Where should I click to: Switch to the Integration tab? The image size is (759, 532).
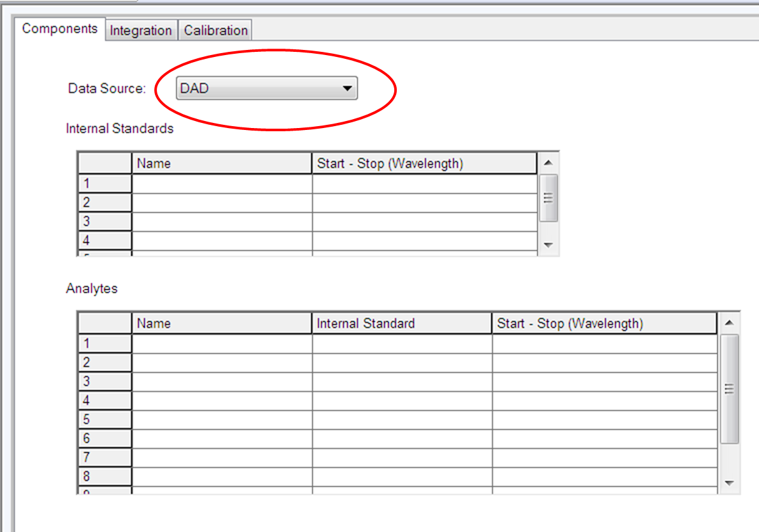click(x=141, y=31)
